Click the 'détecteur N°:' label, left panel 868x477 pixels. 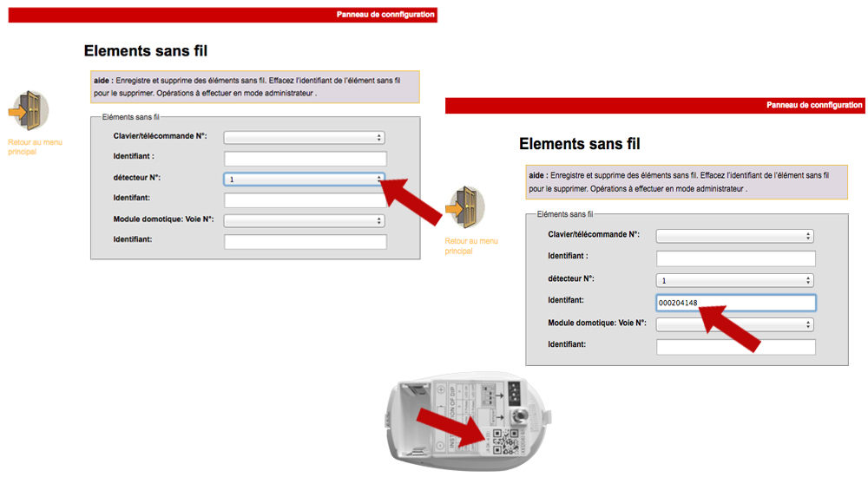tap(137, 178)
